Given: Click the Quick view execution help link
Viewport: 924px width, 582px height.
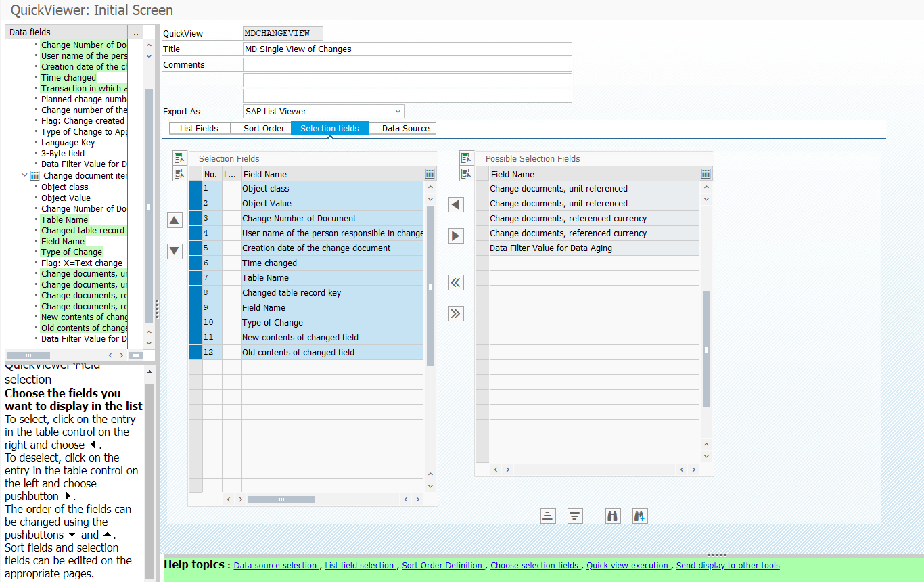Looking at the screenshot, I should (628, 565).
